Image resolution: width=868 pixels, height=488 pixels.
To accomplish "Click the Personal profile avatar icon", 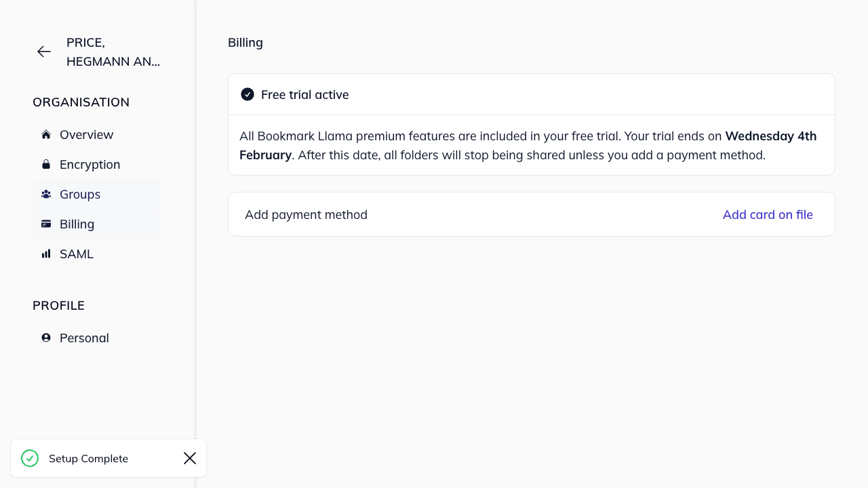I will coord(46,338).
